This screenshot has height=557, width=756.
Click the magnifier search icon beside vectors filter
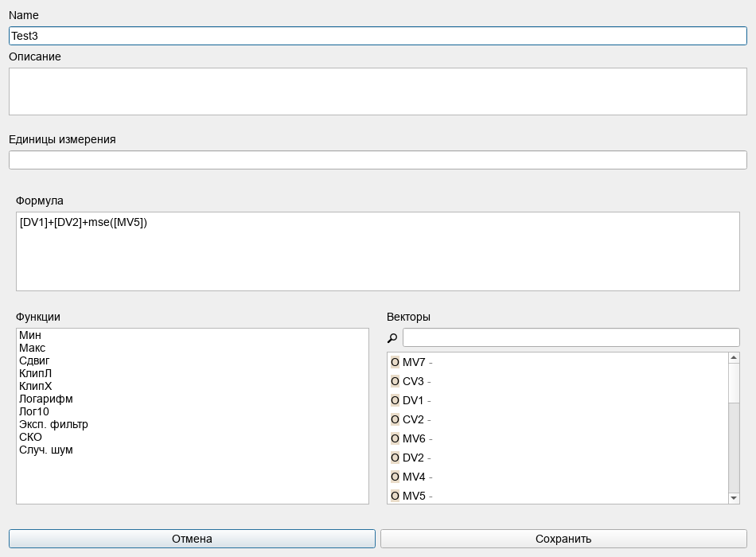pos(392,338)
